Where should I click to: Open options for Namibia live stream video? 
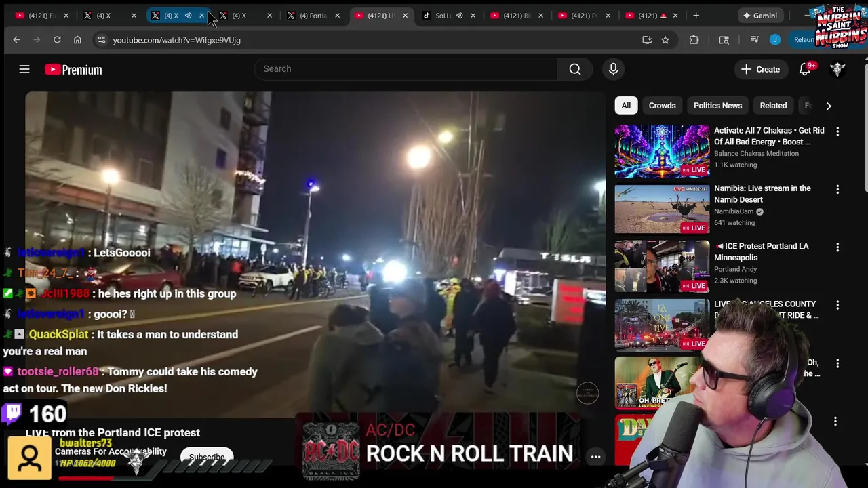(x=837, y=189)
